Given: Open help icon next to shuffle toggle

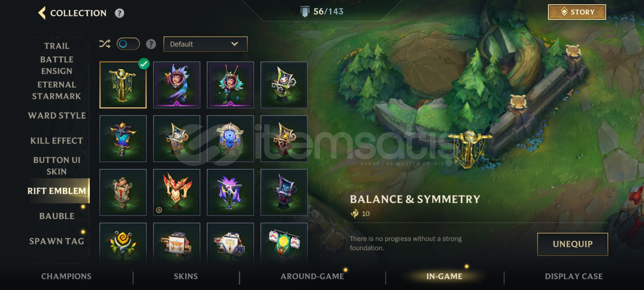Looking at the screenshot, I should tap(151, 44).
